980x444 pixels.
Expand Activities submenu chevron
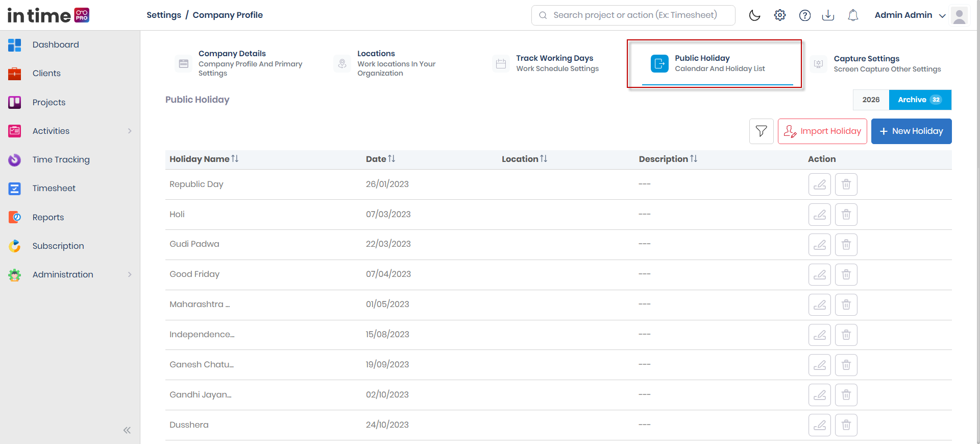point(130,131)
